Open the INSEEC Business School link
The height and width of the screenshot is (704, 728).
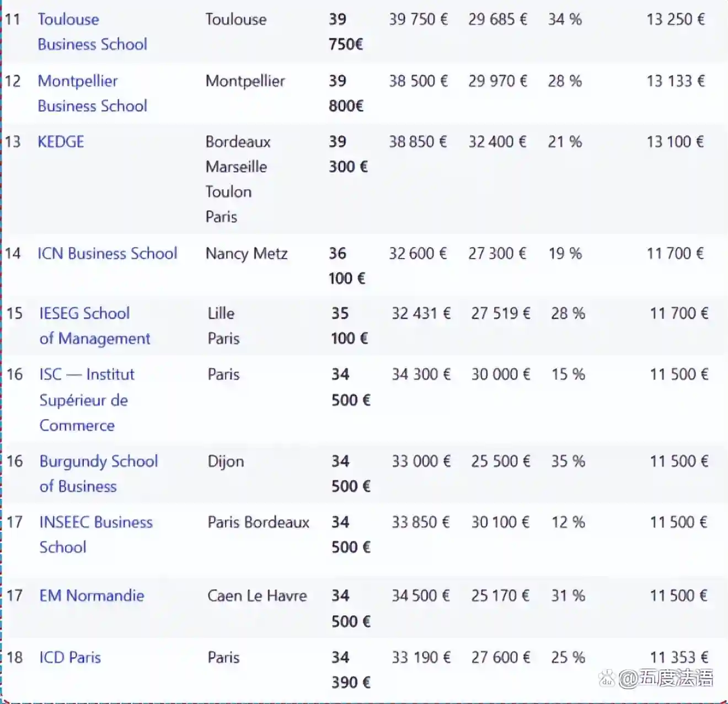[95, 534]
